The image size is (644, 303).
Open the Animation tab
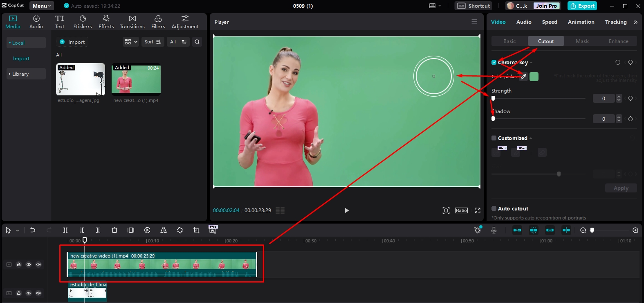(581, 22)
